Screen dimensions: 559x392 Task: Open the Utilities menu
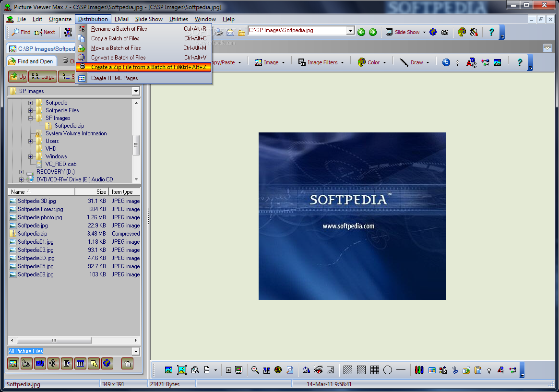(x=178, y=19)
